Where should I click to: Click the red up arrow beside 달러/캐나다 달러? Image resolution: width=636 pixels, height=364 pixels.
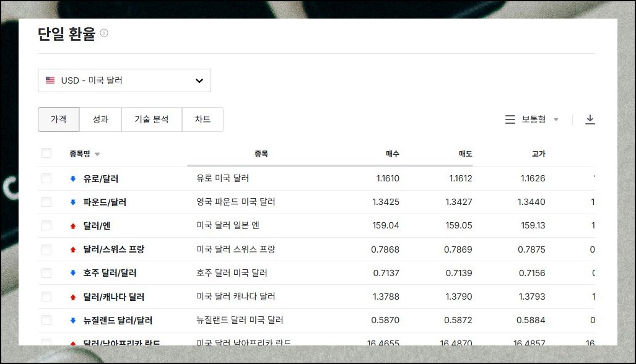point(73,297)
